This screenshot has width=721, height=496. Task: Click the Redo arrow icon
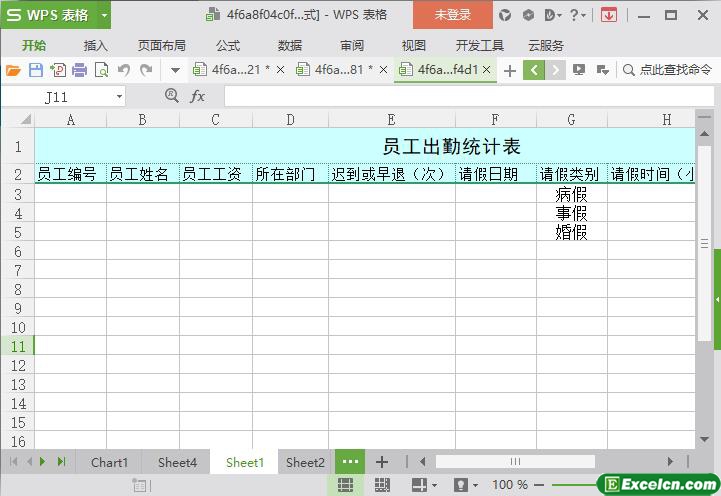coord(146,70)
